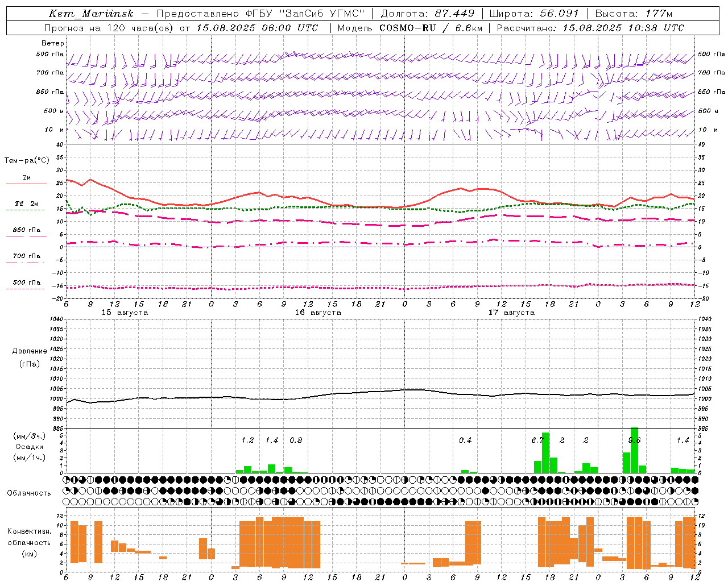Click the station height 177м
This screenshot has height=582, width=728.
tap(659, 14)
